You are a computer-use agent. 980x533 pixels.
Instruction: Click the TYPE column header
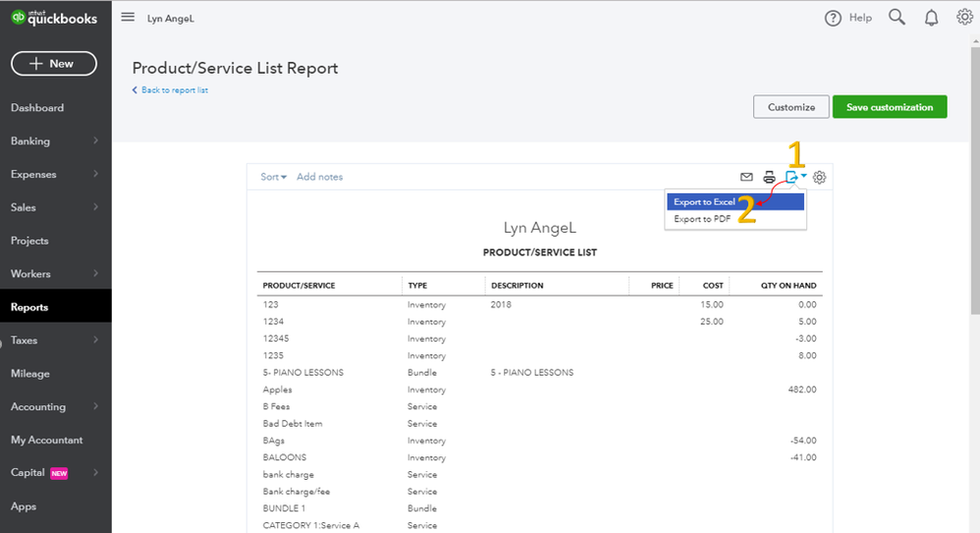coord(417,286)
